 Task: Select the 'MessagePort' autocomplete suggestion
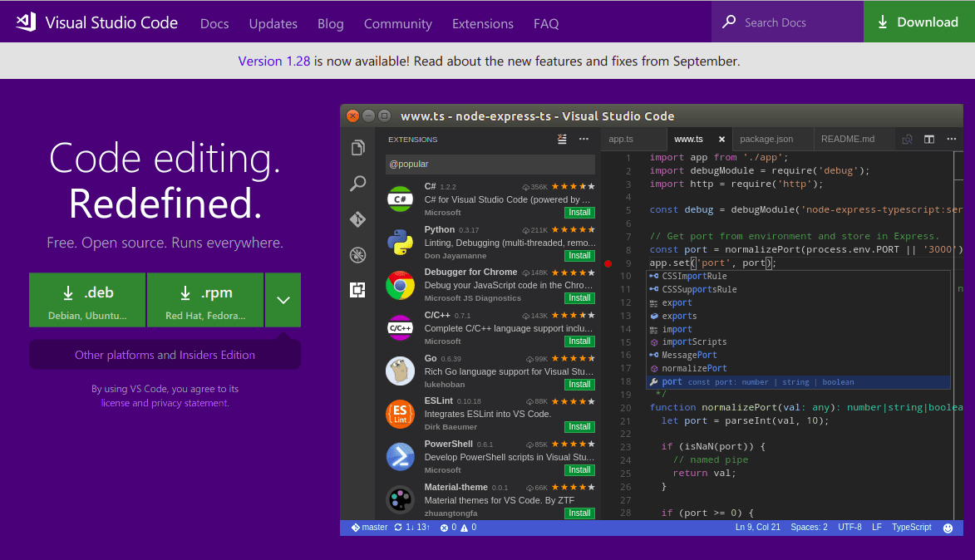tap(799, 355)
